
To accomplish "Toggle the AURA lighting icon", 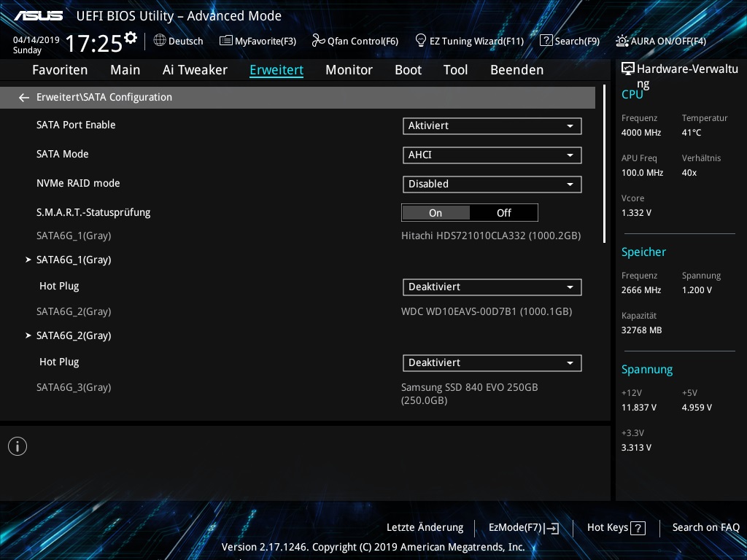I will [622, 41].
